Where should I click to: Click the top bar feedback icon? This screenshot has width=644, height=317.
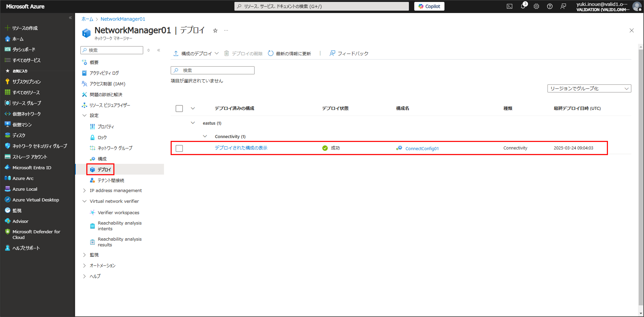(x=563, y=6)
